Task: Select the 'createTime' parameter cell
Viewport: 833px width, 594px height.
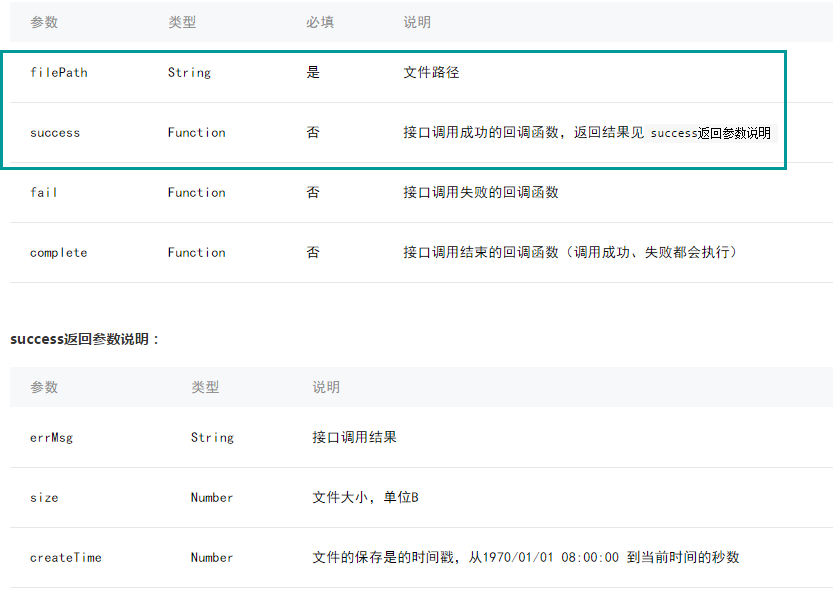Action: click(x=65, y=558)
